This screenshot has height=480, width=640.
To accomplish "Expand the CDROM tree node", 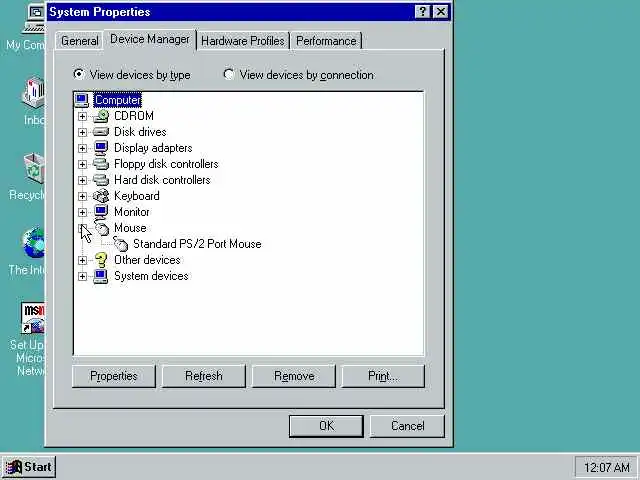I will click(x=82, y=116).
